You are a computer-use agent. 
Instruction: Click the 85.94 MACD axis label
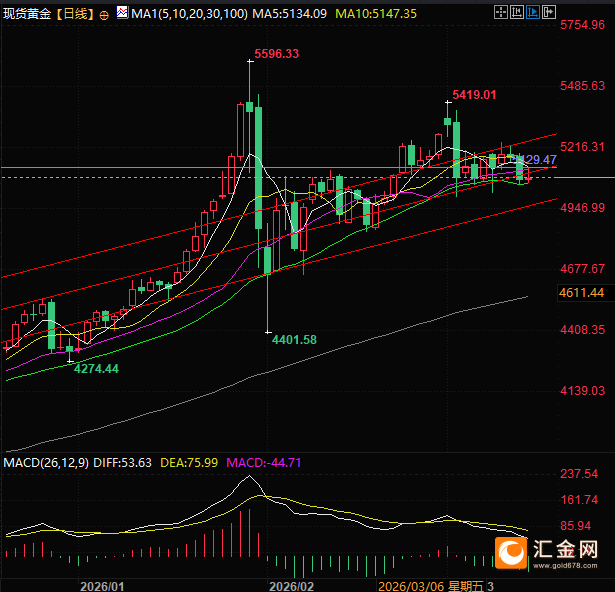(575, 526)
